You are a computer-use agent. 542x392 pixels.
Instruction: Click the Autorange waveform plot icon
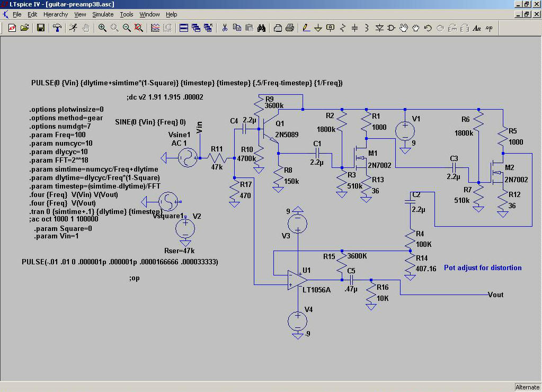click(x=155, y=28)
